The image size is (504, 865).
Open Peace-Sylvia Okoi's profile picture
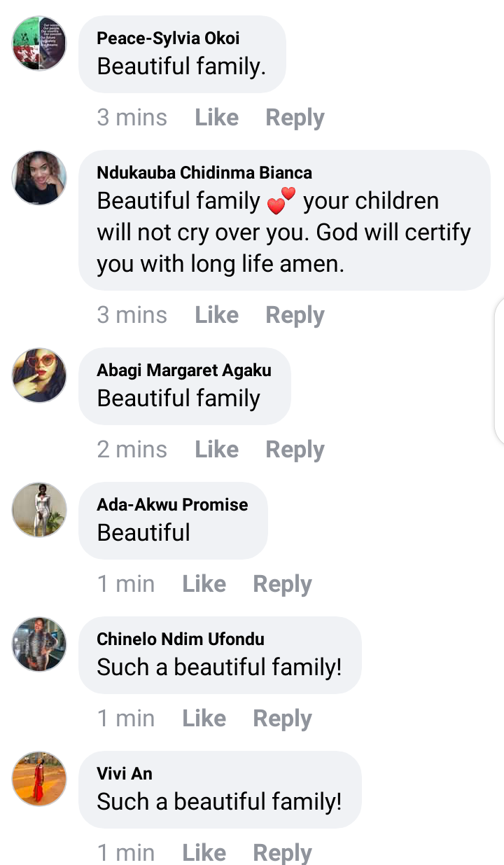[39, 43]
